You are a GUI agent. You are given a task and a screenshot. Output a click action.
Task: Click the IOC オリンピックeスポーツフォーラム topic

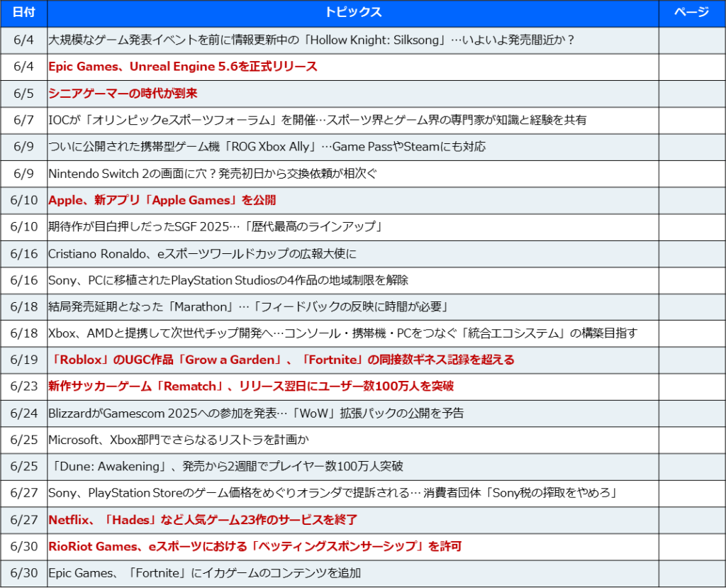coord(317,120)
